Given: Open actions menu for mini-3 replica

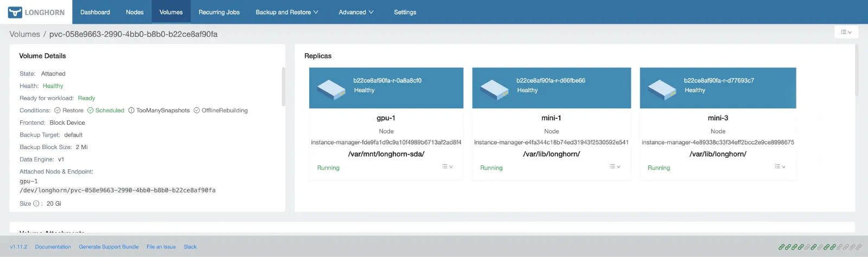Looking at the screenshot, I should pyautogui.click(x=780, y=167).
